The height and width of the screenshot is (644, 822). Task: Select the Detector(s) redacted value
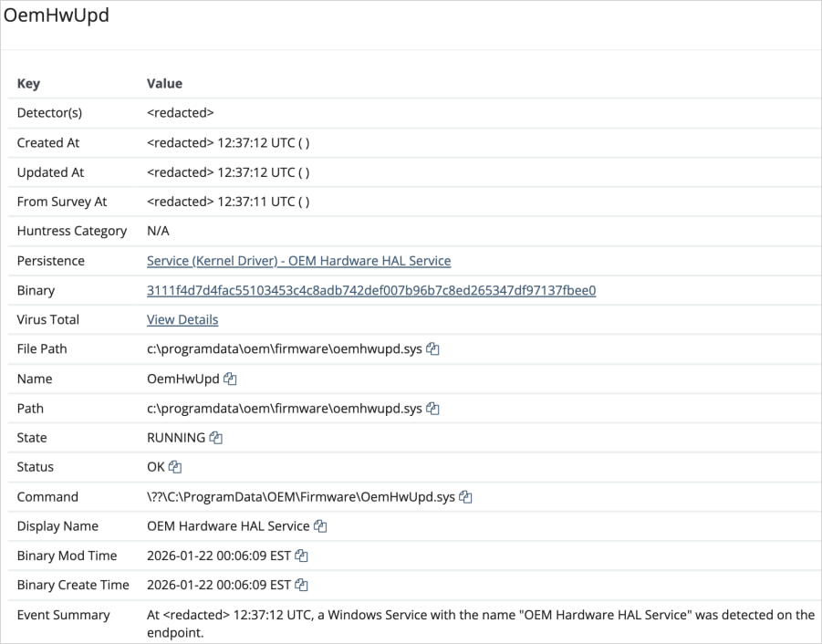[x=180, y=113]
